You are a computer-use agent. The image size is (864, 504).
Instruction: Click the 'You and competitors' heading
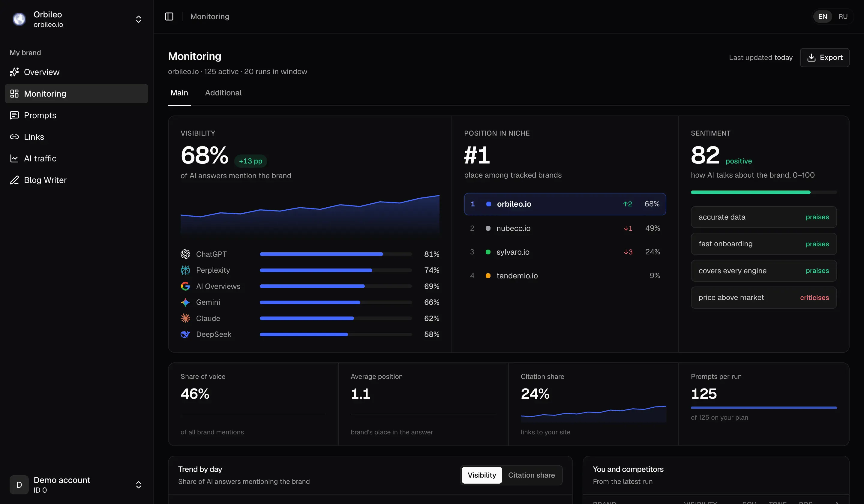pos(628,469)
